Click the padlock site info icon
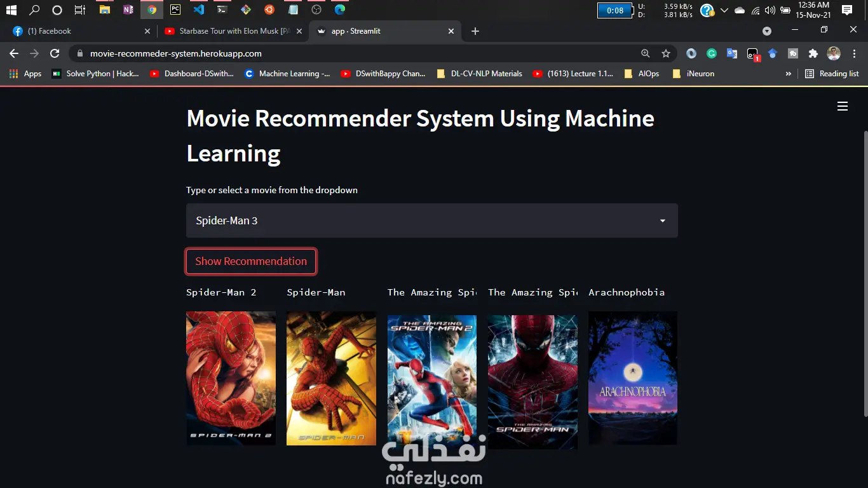 [x=79, y=53]
